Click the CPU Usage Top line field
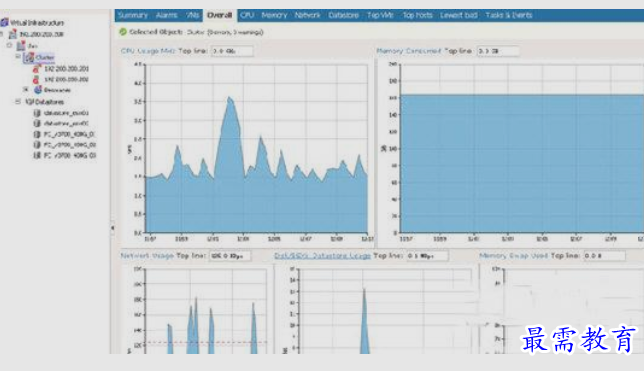Screen dimensions: 644x371 click(x=232, y=51)
